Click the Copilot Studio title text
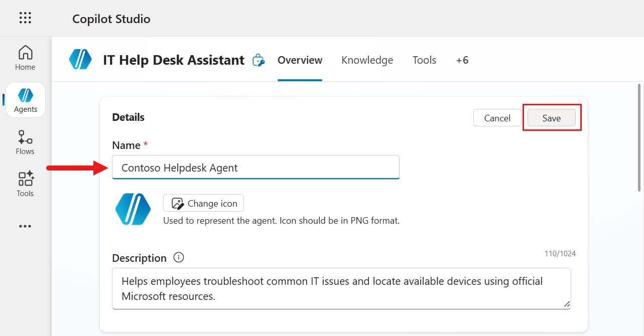Image resolution: width=644 pixels, height=336 pixels. 111,19
